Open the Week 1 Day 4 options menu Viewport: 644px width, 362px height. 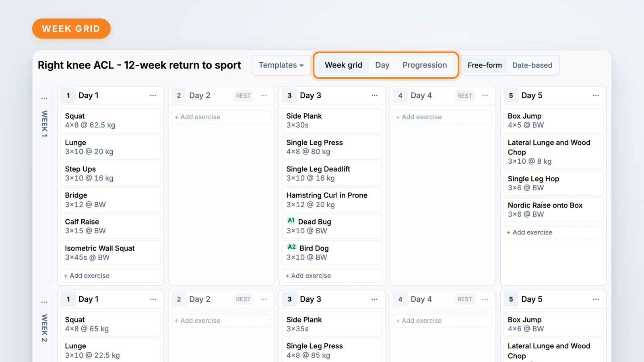click(485, 96)
